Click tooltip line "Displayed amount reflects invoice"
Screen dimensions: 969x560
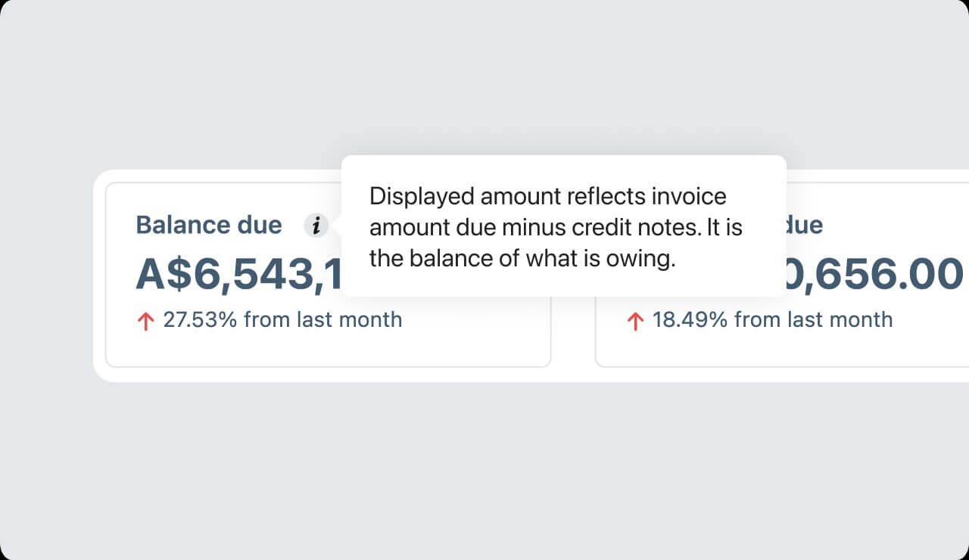547,197
